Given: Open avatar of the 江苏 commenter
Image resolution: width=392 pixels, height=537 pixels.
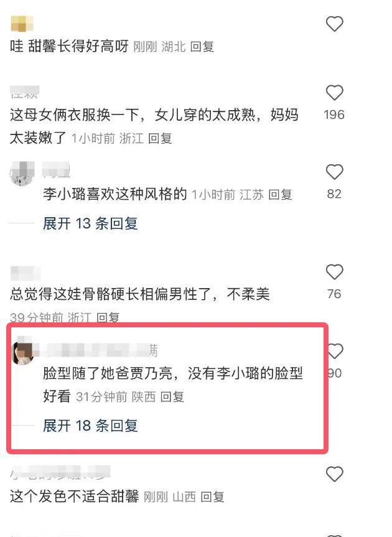Looking at the screenshot, I should point(22,173).
